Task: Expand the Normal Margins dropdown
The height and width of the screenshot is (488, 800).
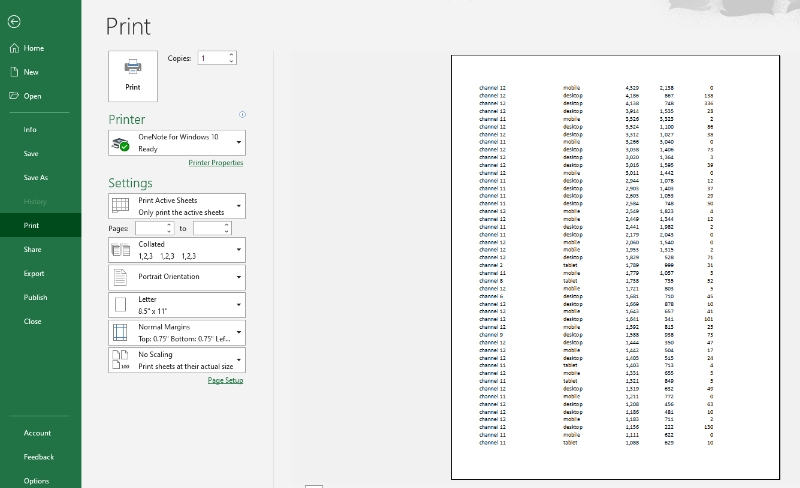Action: 239,333
